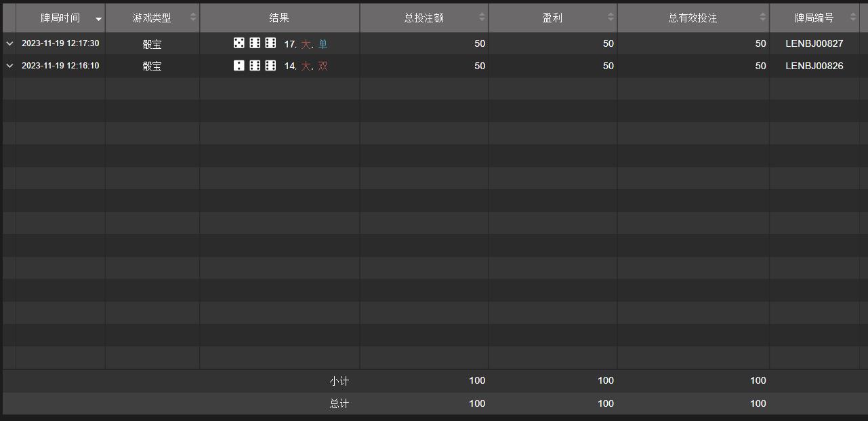The image size is (868, 421).
Task: Sort by 游戏类型 column header
Action: click(x=152, y=18)
